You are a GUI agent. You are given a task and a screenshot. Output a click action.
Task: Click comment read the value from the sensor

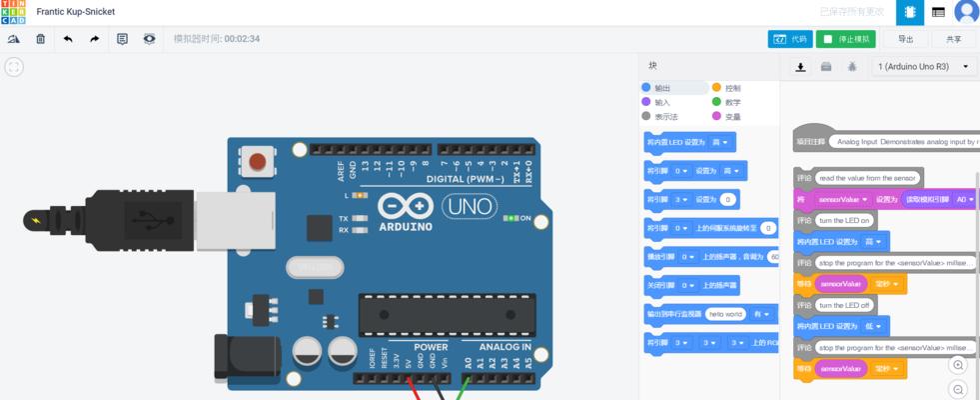click(869, 178)
